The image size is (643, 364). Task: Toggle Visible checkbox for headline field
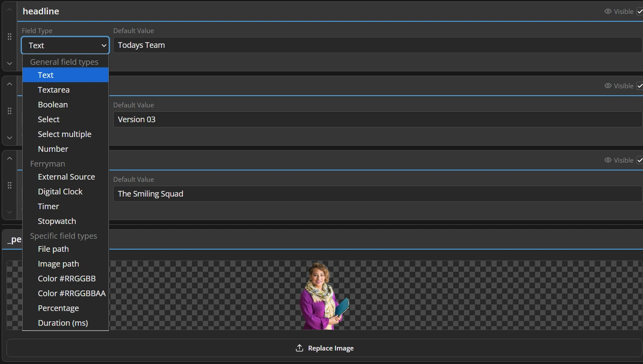640,11
